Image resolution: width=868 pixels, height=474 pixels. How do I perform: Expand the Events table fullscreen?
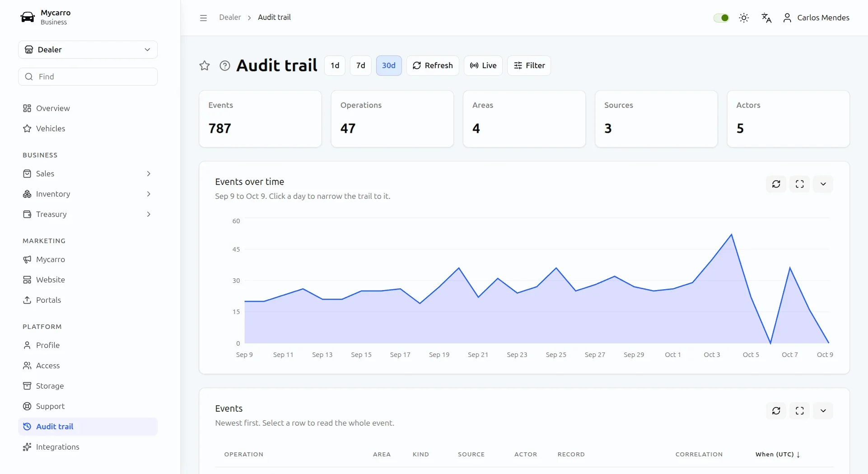coord(800,411)
